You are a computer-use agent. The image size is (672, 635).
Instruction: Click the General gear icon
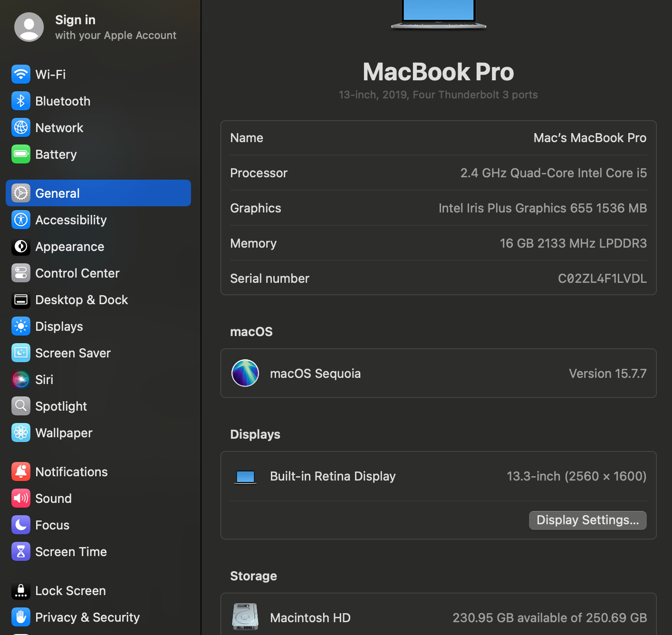(21, 193)
